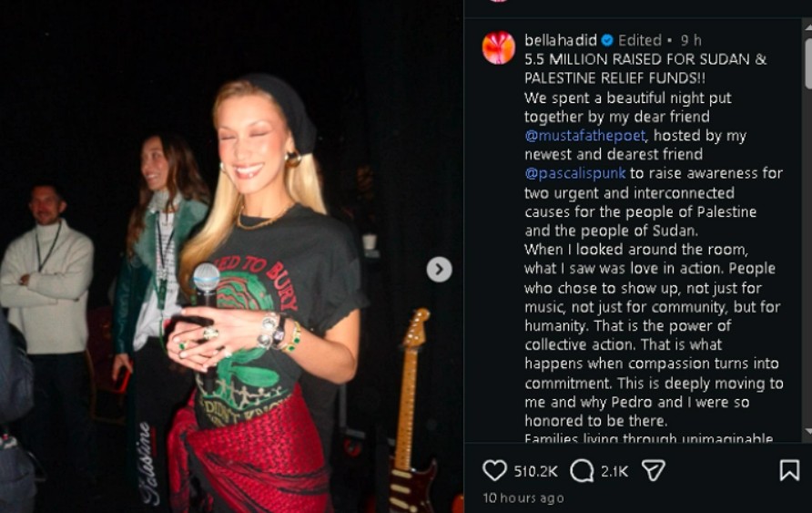Click the scrollbar up arrow
The height and width of the screenshot is (513, 812).
coord(808,25)
